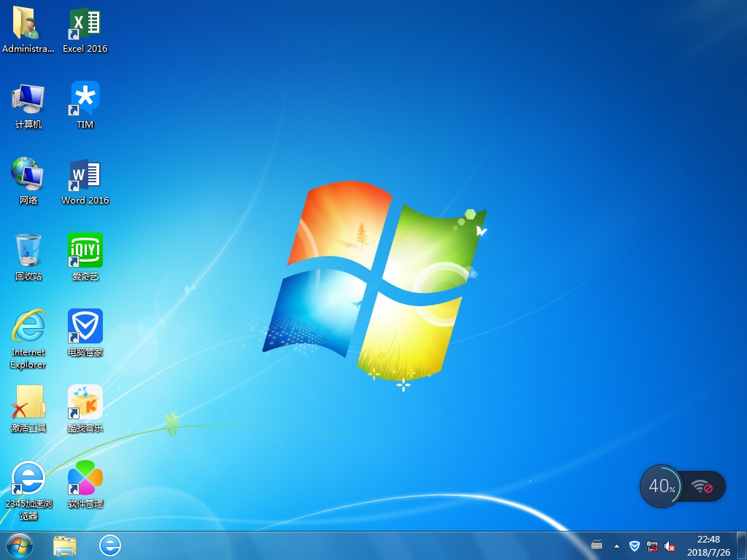Image resolution: width=747 pixels, height=560 pixels.
Task: Open the 计算机 desktop icon
Action: pyautogui.click(x=28, y=106)
